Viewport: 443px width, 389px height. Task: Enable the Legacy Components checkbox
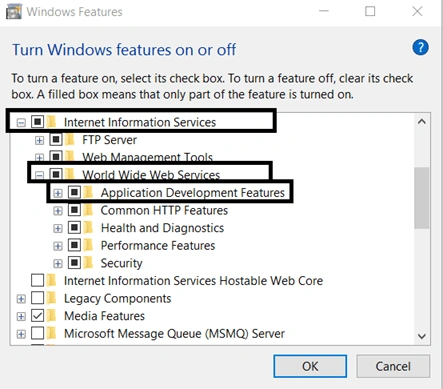pyautogui.click(x=37, y=298)
